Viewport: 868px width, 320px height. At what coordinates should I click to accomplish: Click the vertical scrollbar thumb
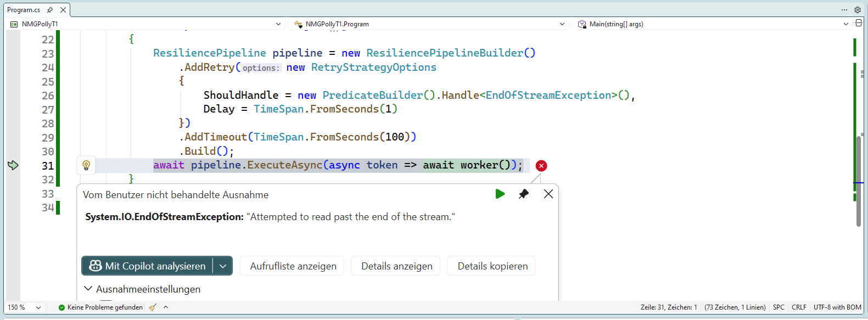coord(859,181)
